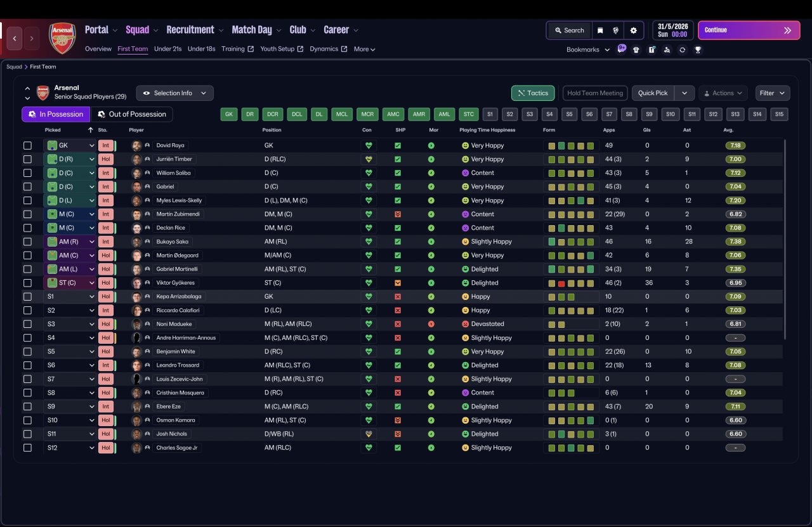Click the Squad breadcrumb link
This screenshot has width=812, height=527.
[x=14, y=67]
